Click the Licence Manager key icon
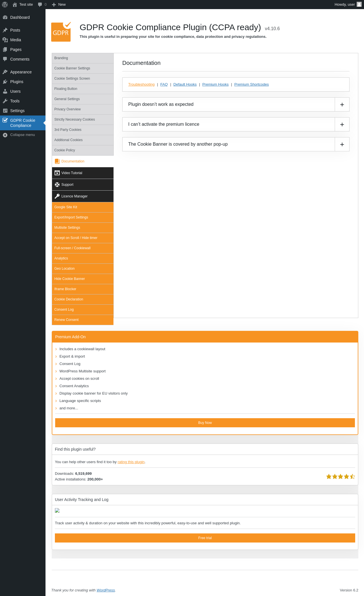364x596 pixels. pyautogui.click(x=57, y=196)
